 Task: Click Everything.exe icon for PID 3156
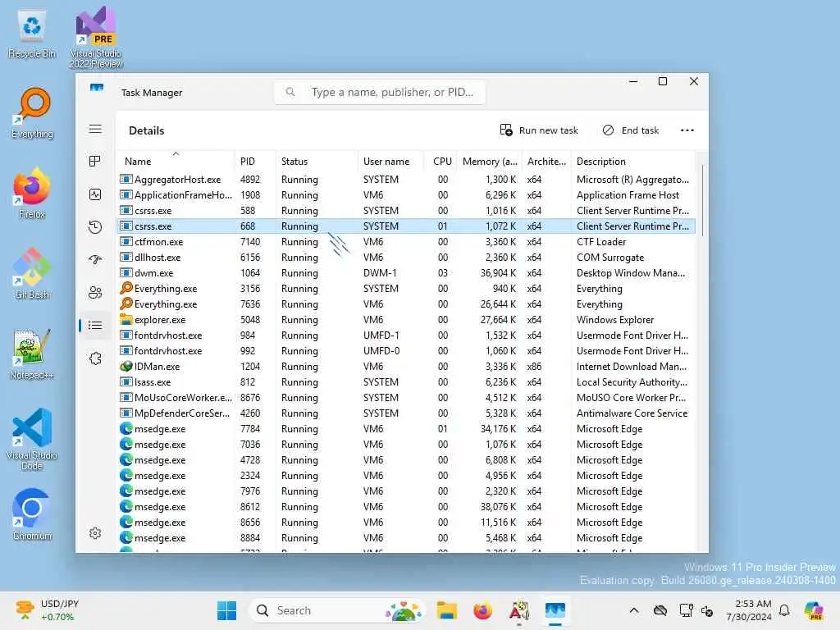click(x=126, y=288)
